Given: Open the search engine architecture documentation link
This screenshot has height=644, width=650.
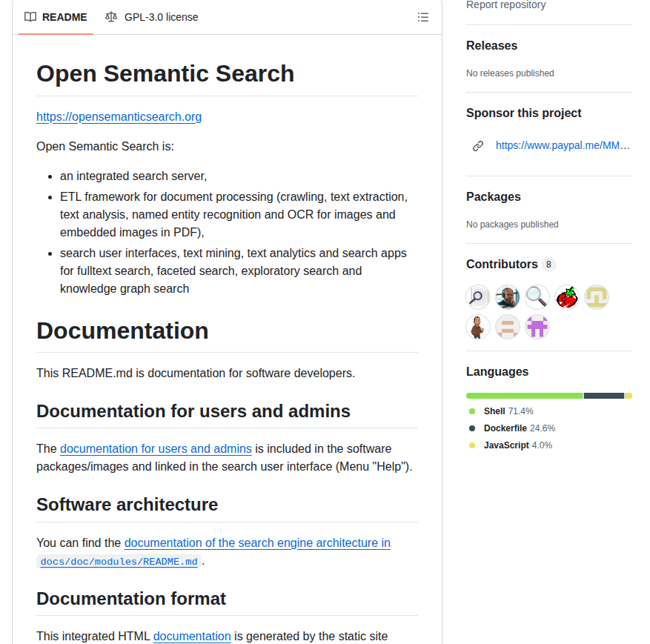Looking at the screenshot, I should [x=257, y=542].
